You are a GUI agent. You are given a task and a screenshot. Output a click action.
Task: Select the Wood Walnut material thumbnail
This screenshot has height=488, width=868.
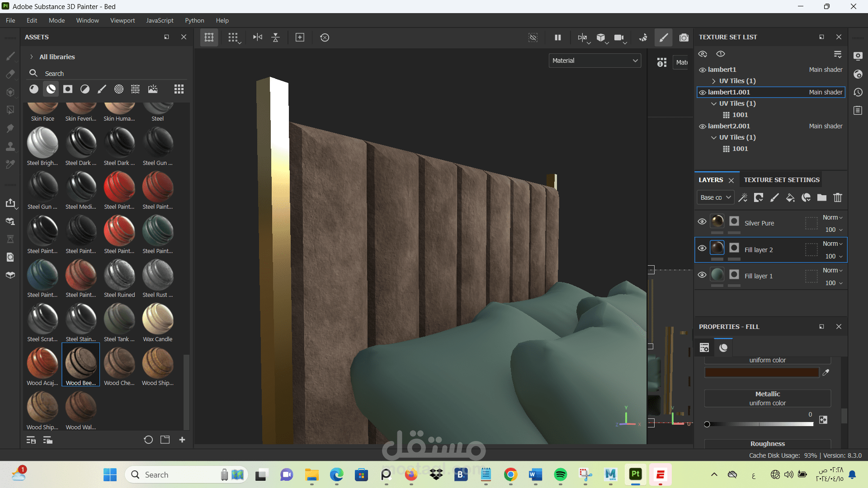81,407
